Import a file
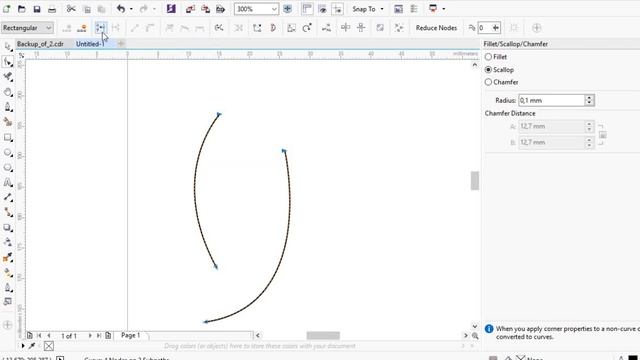Image resolution: width=640 pixels, height=360 pixels. [190, 9]
